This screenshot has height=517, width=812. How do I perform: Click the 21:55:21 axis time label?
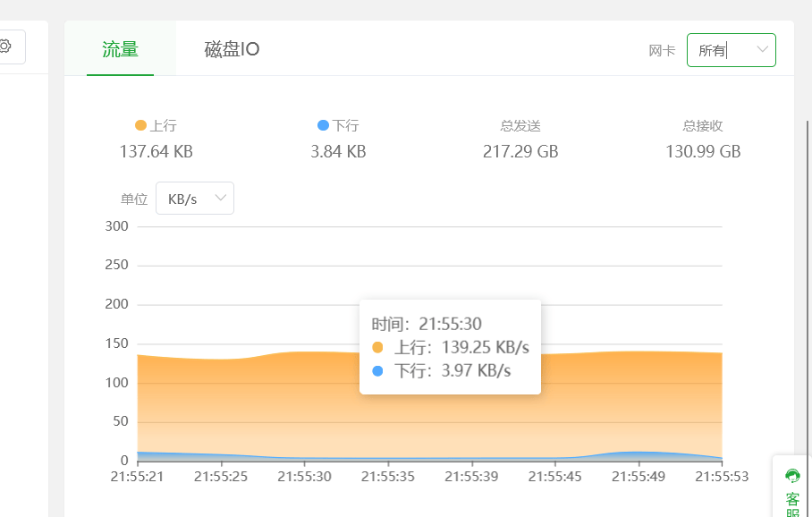pyautogui.click(x=137, y=477)
